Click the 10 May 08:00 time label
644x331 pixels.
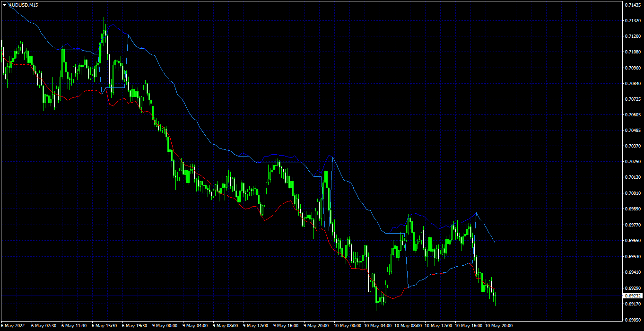coord(408,325)
